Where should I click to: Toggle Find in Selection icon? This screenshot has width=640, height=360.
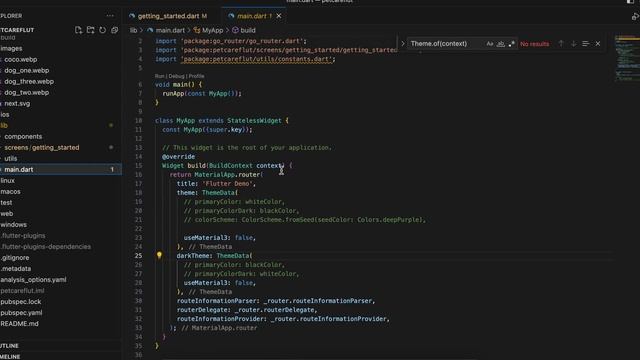586,43
